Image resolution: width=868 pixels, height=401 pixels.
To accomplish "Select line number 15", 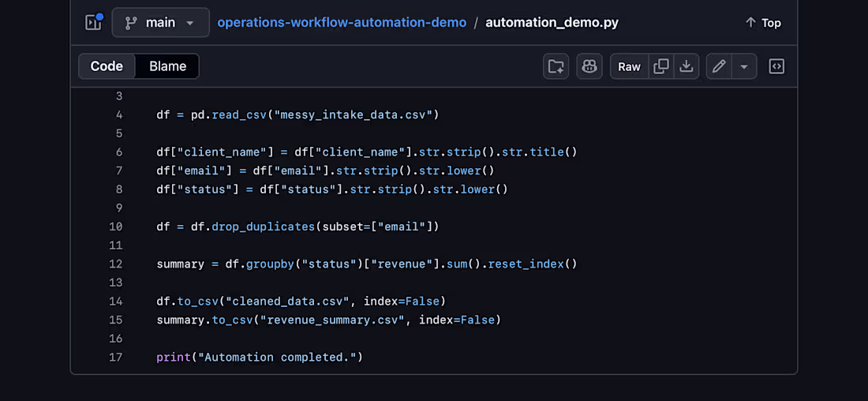I will pyautogui.click(x=116, y=320).
